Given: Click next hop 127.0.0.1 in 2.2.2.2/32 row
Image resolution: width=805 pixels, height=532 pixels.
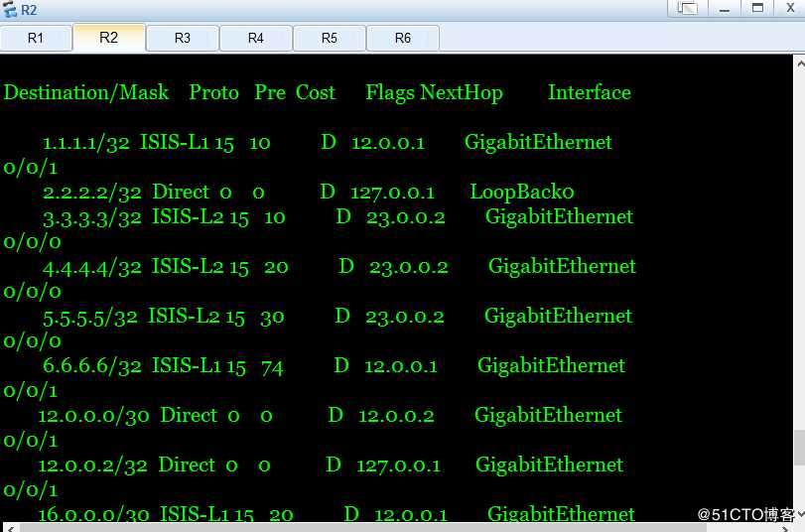Looking at the screenshot, I should [393, 194].
